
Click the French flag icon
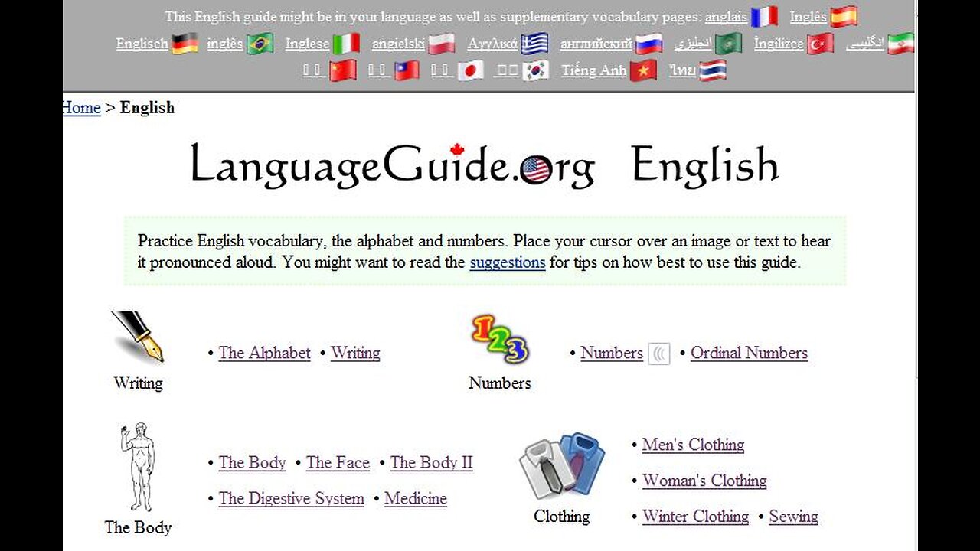click(764, 17)
